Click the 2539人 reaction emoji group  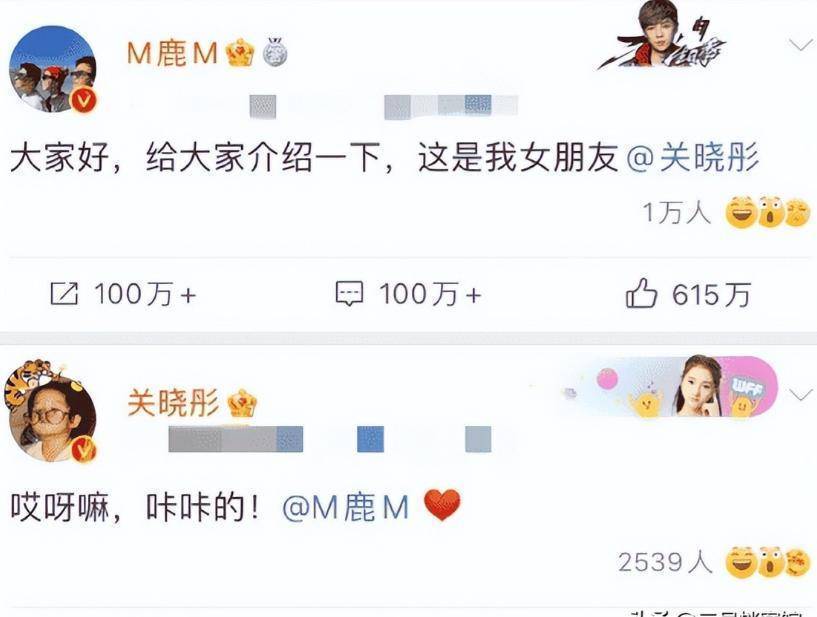tap(768, 562)
